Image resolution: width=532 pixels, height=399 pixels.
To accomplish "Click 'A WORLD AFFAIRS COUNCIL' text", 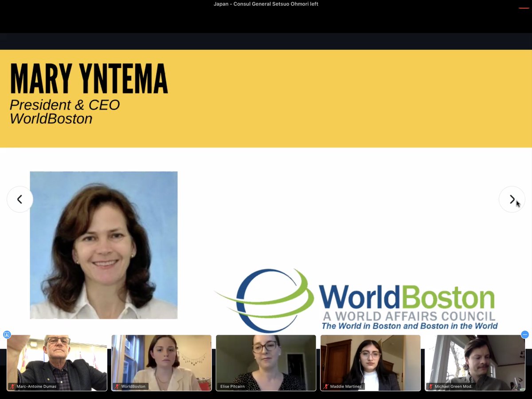I will 409,316.
